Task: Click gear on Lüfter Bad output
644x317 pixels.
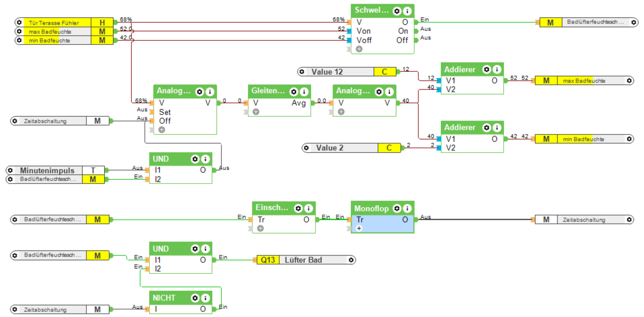Action: (x=351, y=260)
